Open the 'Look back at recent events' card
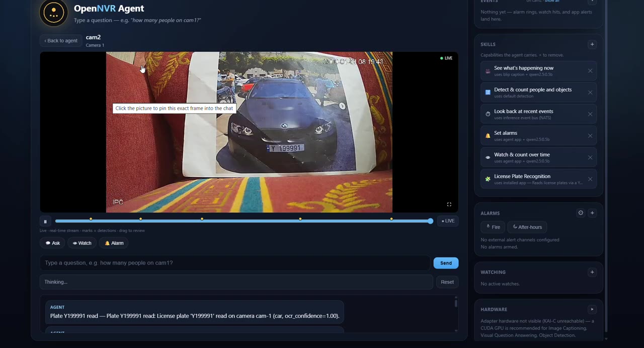Viewport: 644px width, 348px height. pos(538,114)
